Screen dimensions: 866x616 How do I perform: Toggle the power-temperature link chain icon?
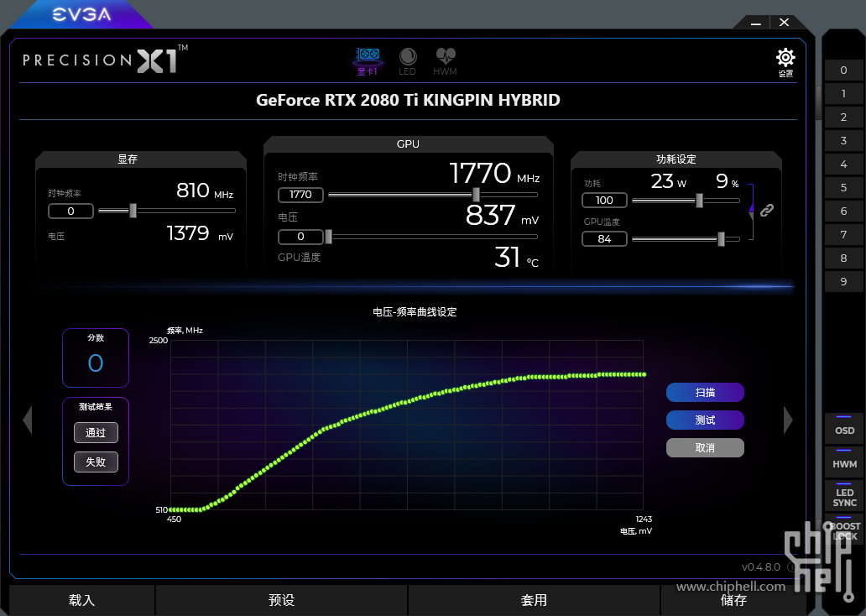pos(767,210)
